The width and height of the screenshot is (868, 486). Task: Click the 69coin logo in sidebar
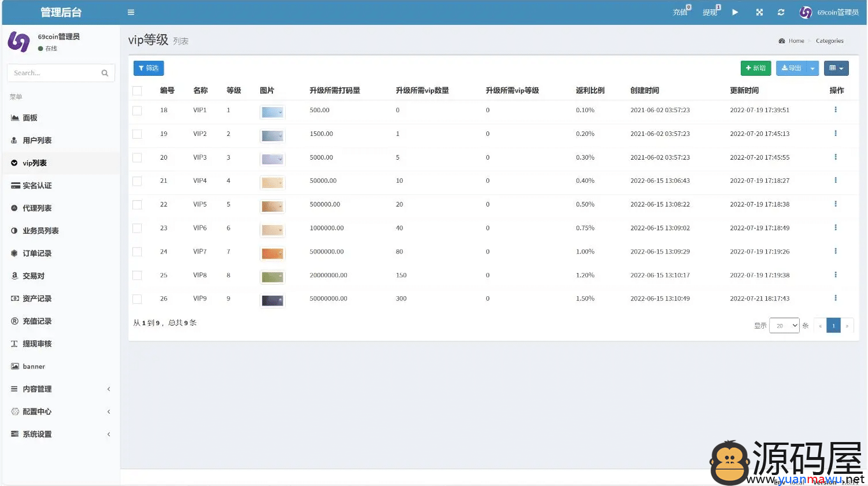(x=19, y=42)
